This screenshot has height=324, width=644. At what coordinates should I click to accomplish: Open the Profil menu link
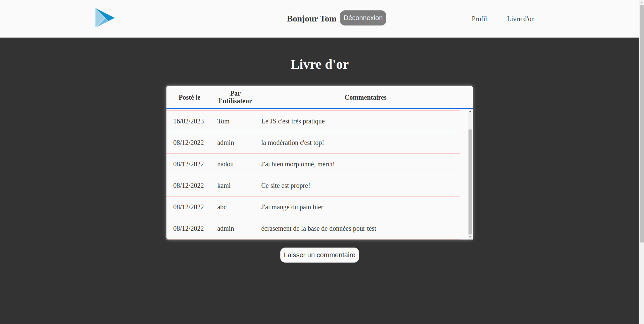click(479, 19)
